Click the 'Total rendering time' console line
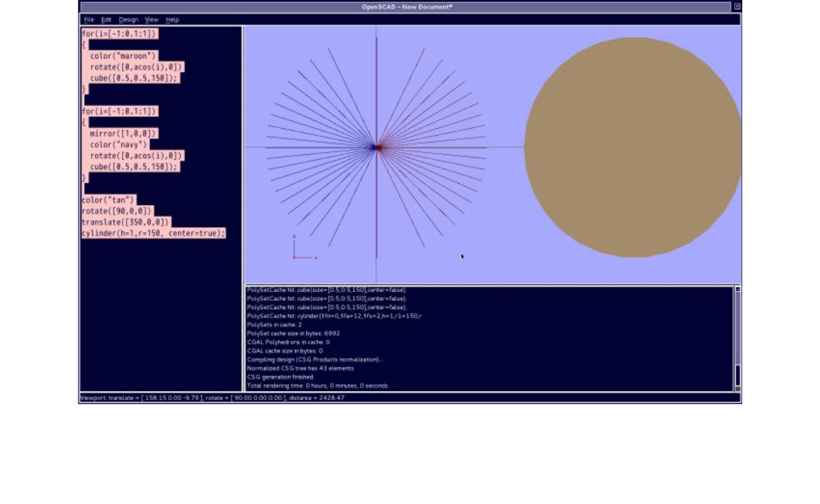Viewport: 820px width, 504px height. 318,386
